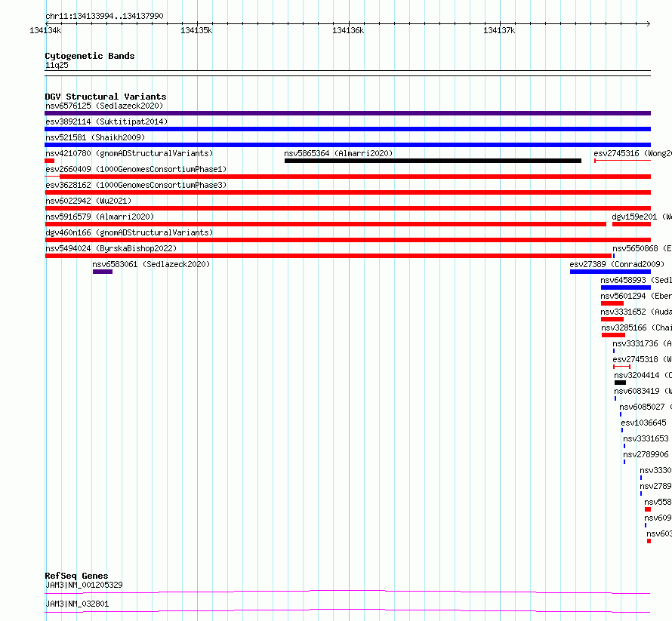672x621 pixels.
Task: Select the nsv6022942 (Wu2021) label
Action: (x=88, y=201)
